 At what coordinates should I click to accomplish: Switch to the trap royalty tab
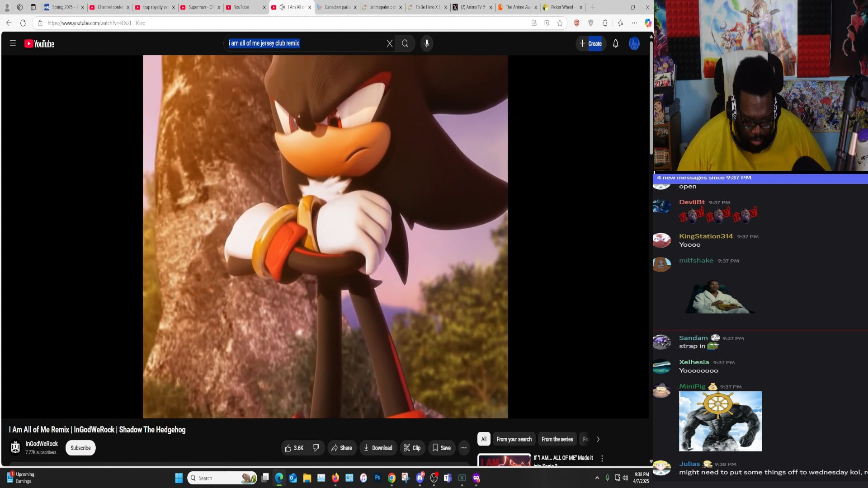[x=156, y=7]
